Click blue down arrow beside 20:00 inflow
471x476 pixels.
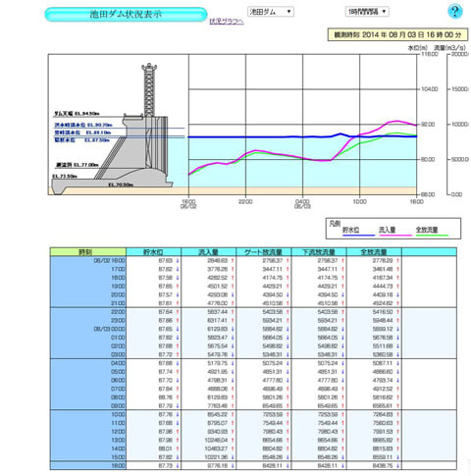tap(233, 294)
